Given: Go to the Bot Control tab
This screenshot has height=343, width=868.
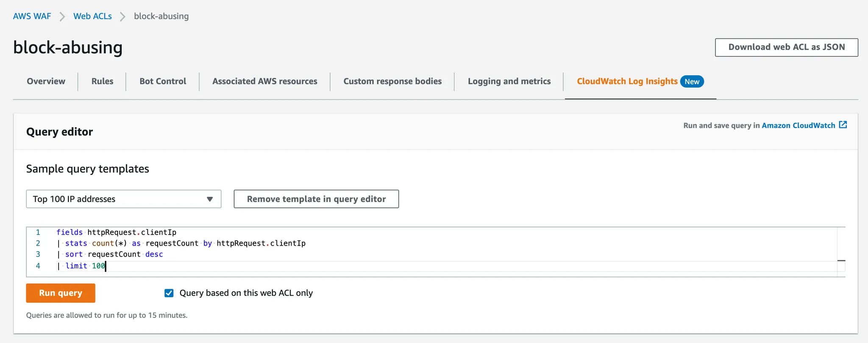Looking at the screenshot, I should [163, 81].
